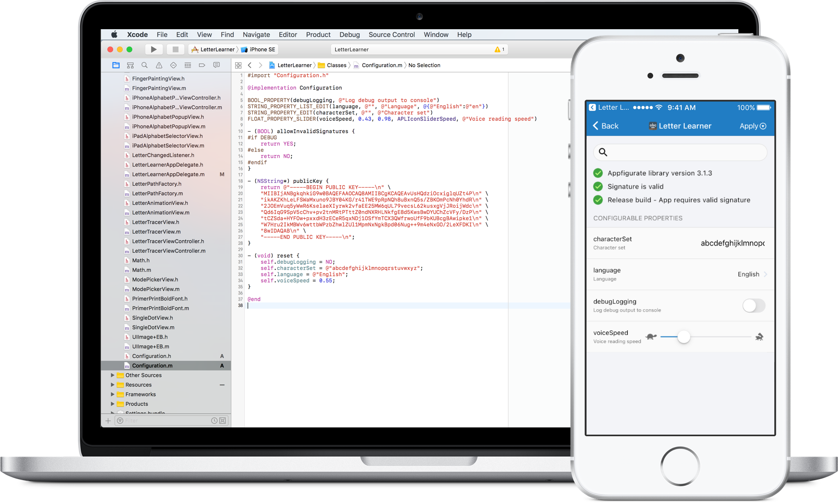Select Math.m in the navigator
838x504 pixels.
click(166, 270)
